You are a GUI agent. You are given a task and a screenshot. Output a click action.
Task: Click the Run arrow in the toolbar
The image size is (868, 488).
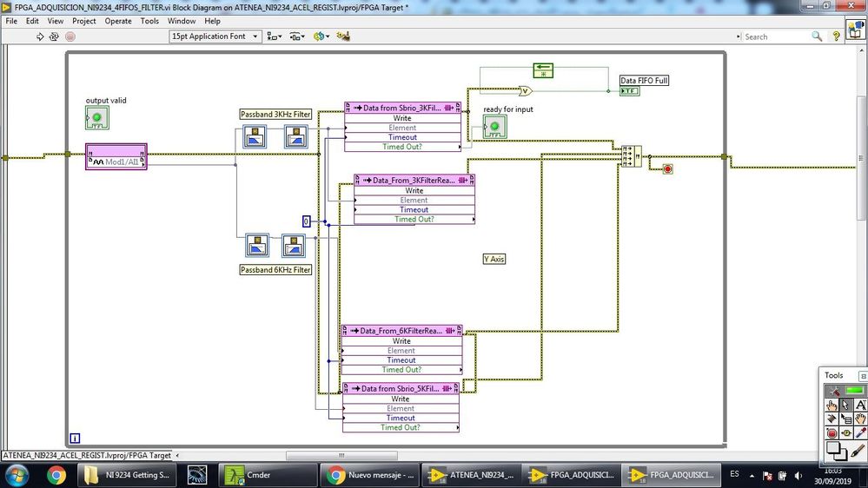[x=39, y=36]
